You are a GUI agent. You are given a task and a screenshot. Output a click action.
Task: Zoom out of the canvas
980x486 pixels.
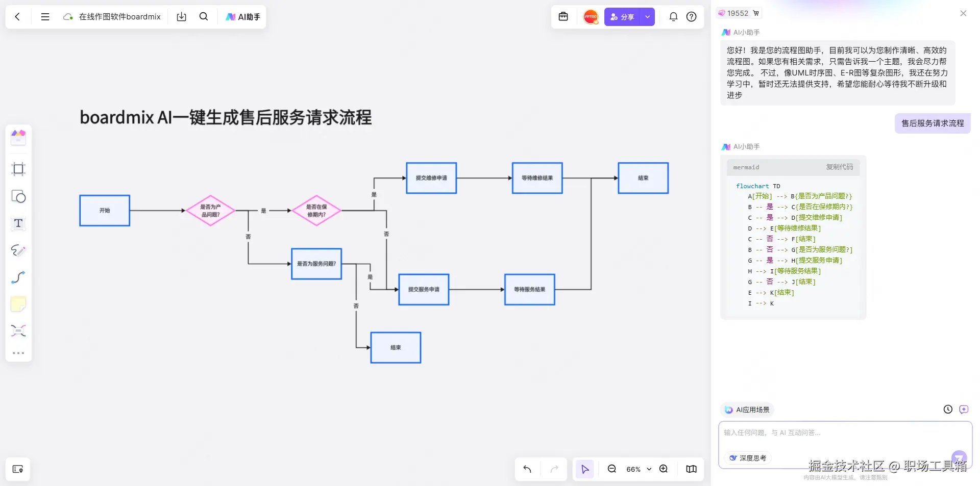tap(611, 469)
